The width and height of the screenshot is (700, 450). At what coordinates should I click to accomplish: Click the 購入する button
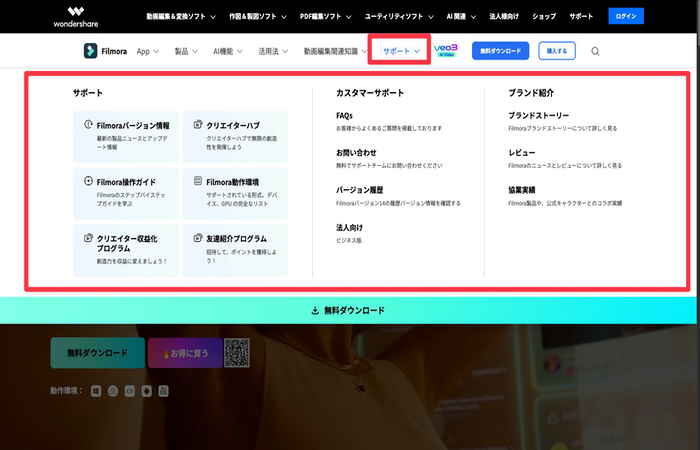tap(555, 51)
